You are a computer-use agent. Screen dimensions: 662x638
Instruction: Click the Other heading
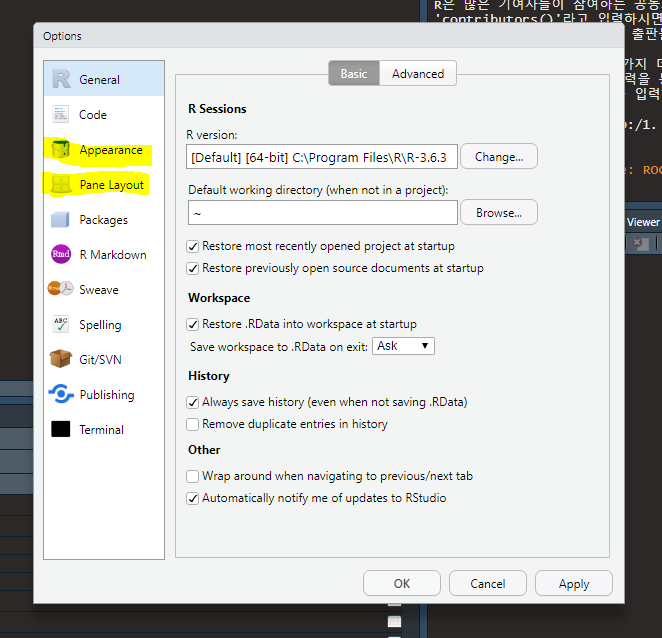click(204, 450)
